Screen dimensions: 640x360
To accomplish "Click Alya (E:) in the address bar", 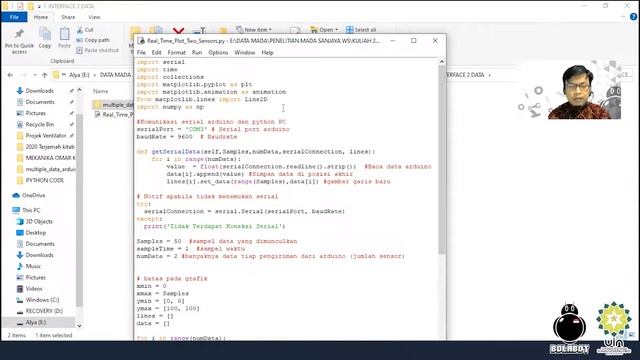I will click(x=79, y=75).
